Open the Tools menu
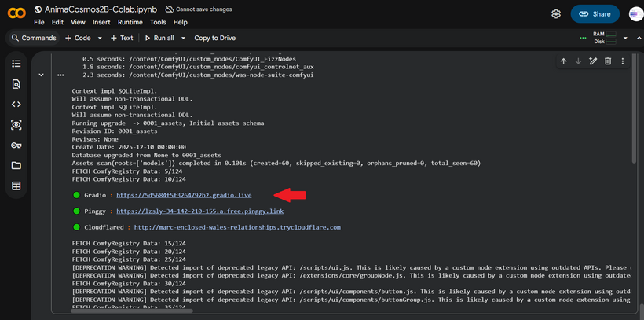 point(158,22)
